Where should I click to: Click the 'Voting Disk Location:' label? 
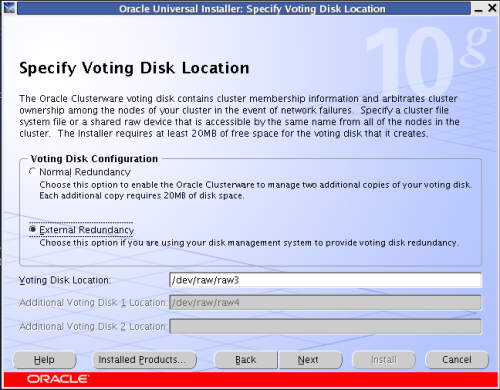point(65,280)
